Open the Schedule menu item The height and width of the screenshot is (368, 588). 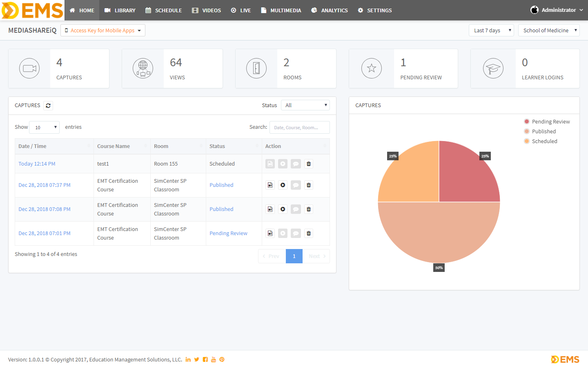[x=164, y=11]
